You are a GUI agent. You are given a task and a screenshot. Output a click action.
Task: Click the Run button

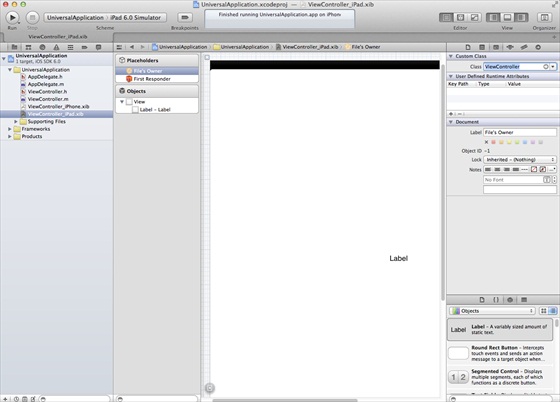tap(12, 17)
